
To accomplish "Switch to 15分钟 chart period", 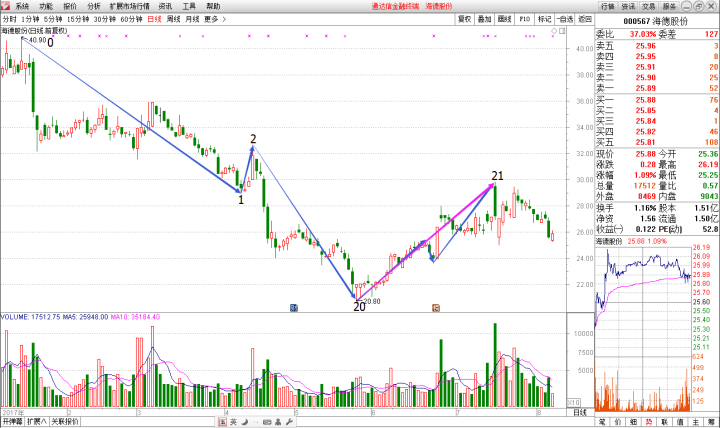I will tap(78, 19).
